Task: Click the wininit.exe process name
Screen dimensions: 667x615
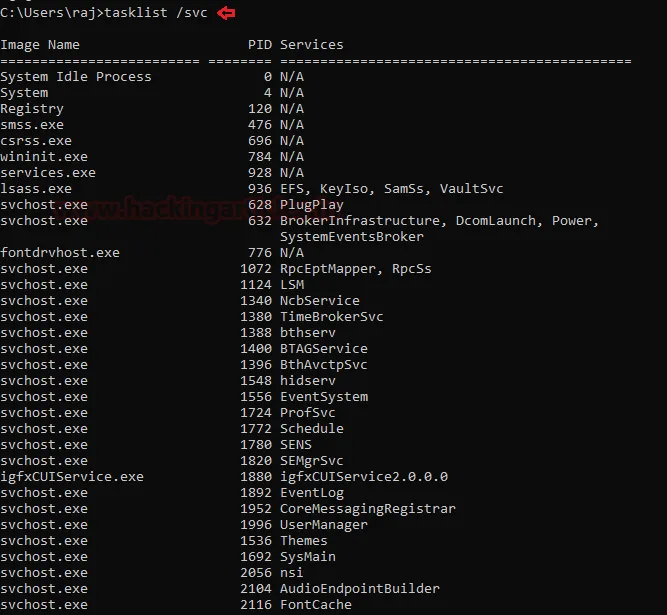Action: pyautogui.click(x=44, y=157)
